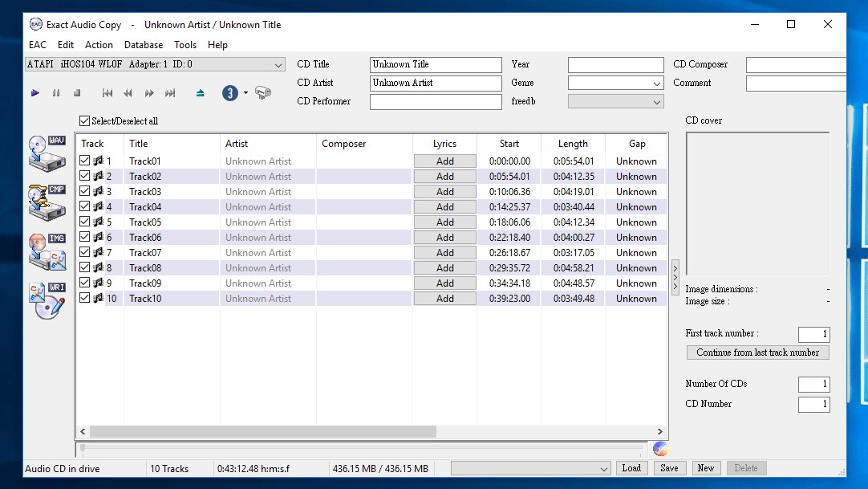This screenshot has height=489, width=868.
Task: Open the ATAPI drive selection dropdown
Action: (x=155, y=64)
